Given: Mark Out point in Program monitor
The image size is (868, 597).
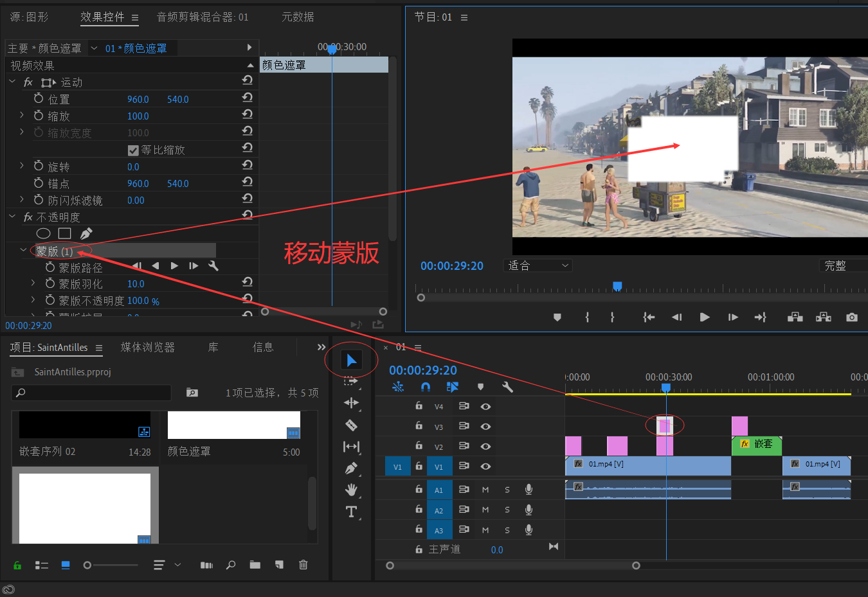Looking at the screenshot, I should pos(612,317).
